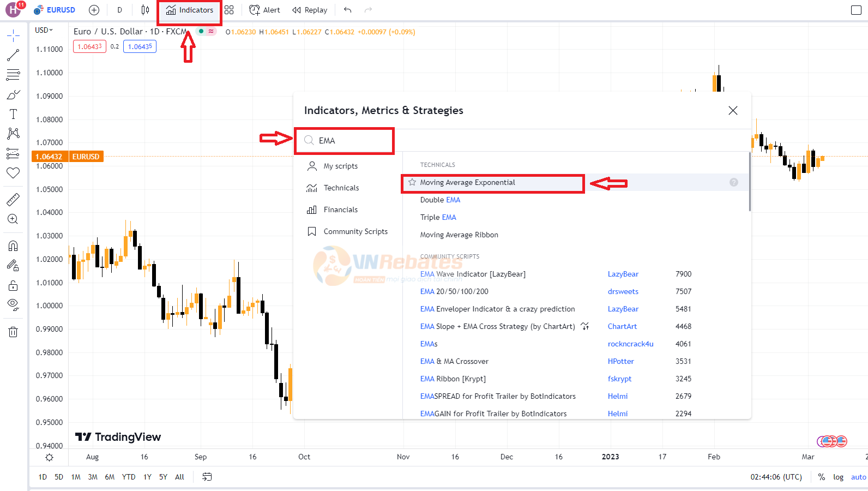
Task: Add EMA Slope + EMA Cross Strategy
Action: (497, 326)
